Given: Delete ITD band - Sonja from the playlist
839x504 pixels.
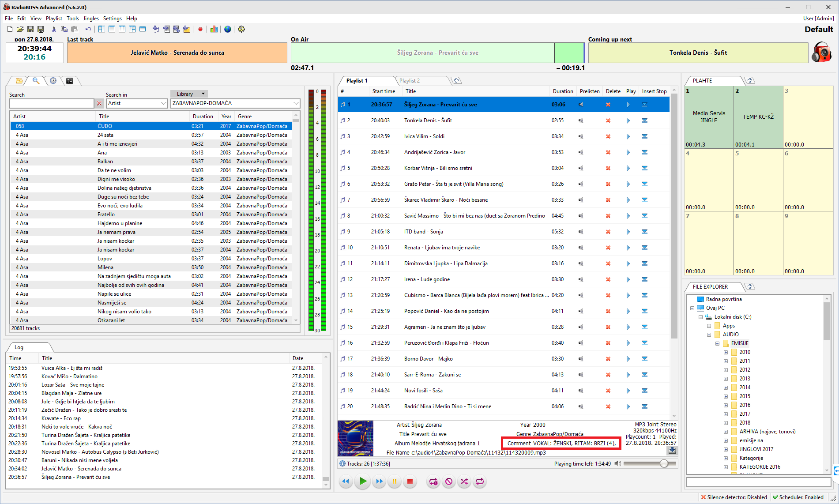Looking at the screenshot, I should point(608,232).
